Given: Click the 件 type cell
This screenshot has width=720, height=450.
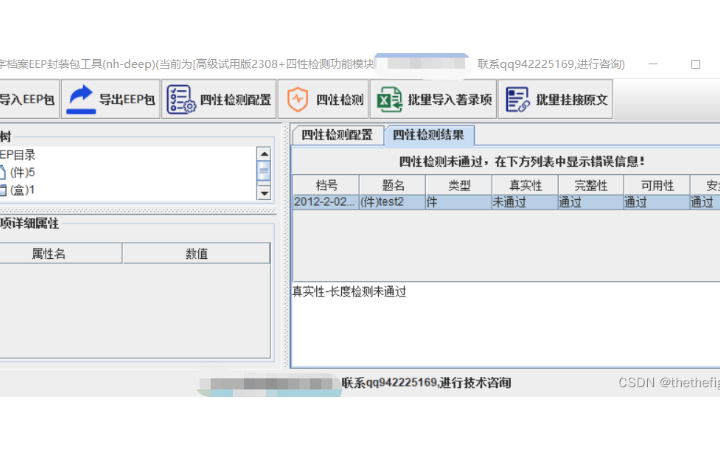Looking at the screenshot, I should [459, 202].
